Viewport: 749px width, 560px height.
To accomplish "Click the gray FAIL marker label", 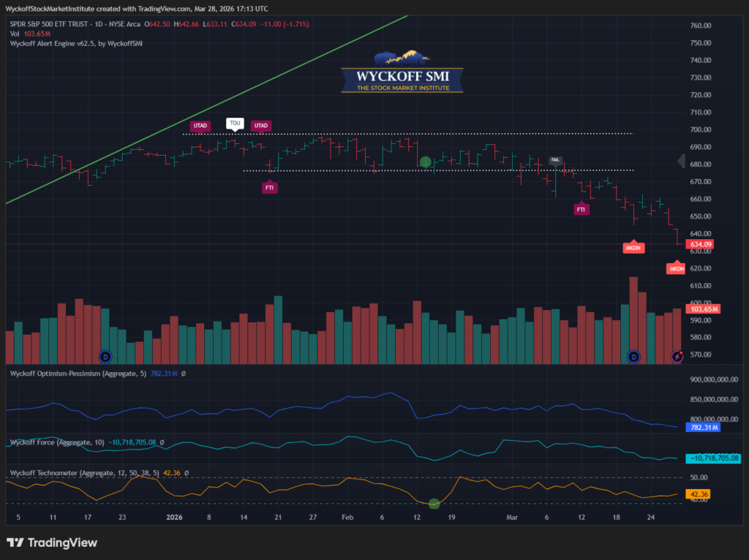I will [555, 159].
